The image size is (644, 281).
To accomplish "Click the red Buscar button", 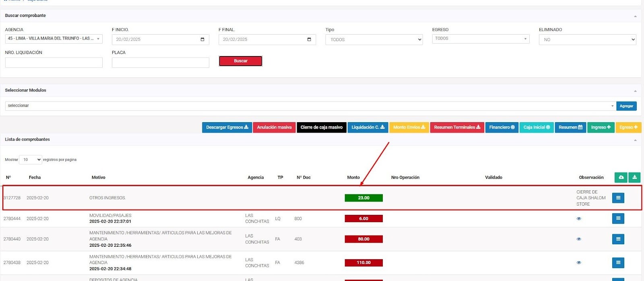I will pyautogui.click(x=240, y=61).
